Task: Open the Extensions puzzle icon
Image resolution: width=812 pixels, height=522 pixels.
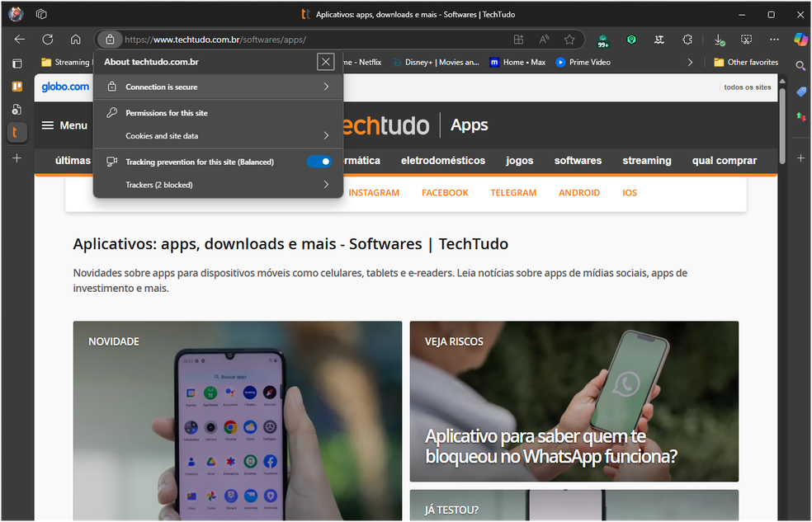Action: click(x=687, y=40)
